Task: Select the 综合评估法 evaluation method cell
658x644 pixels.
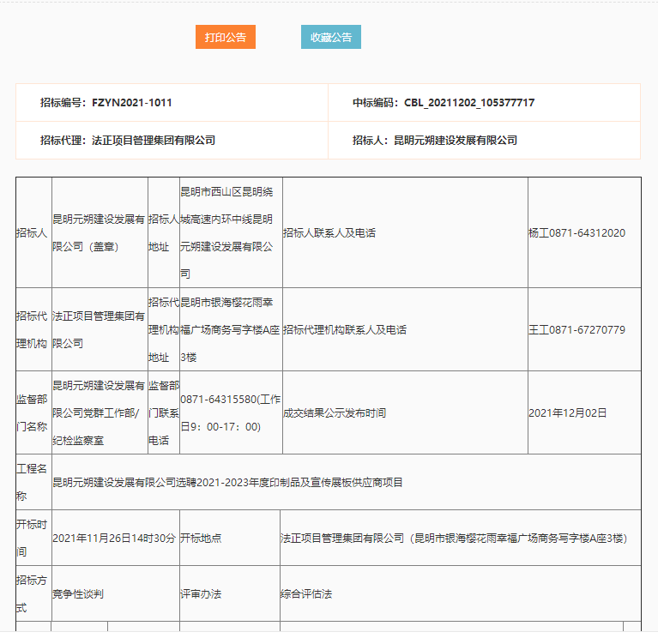Action: coord(306,594)
